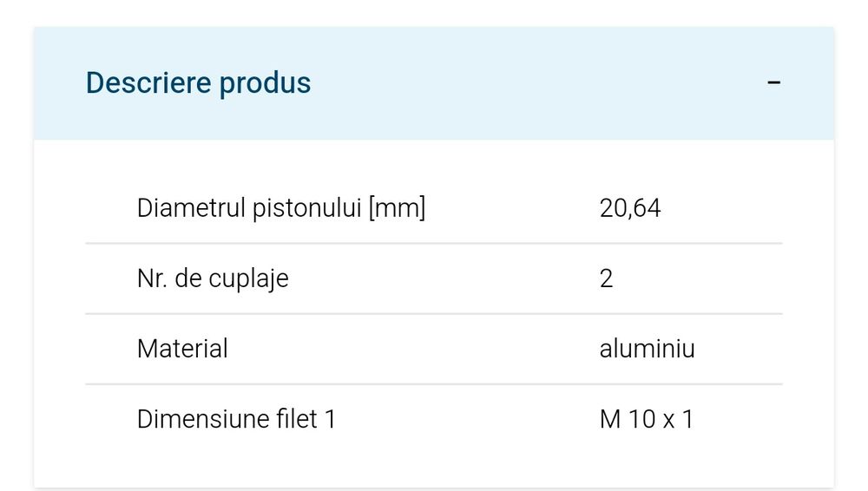Click the digits "10" in the M 10 x 1 value
This screenshot has height=491, width=868.
[x=642, y=419]
